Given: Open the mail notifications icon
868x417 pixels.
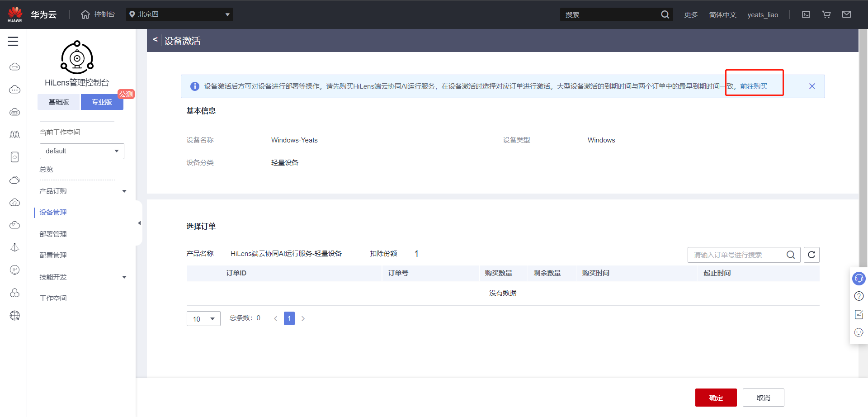Looking at the screenshot, I should pos(846,14).
